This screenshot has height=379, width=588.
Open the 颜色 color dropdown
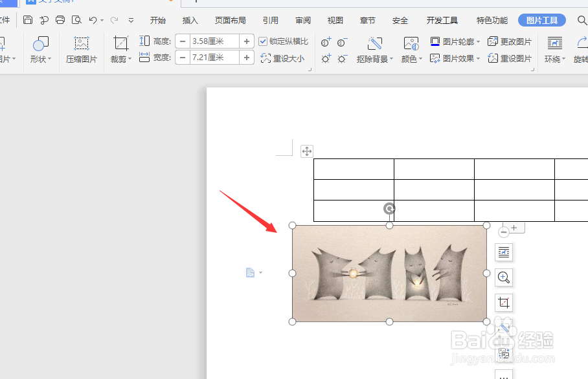[x=411, y=49]
